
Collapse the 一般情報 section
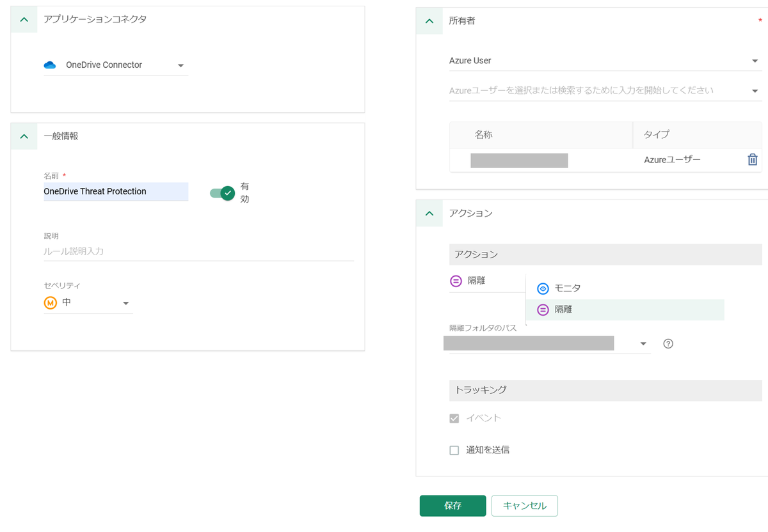point(24,136)
